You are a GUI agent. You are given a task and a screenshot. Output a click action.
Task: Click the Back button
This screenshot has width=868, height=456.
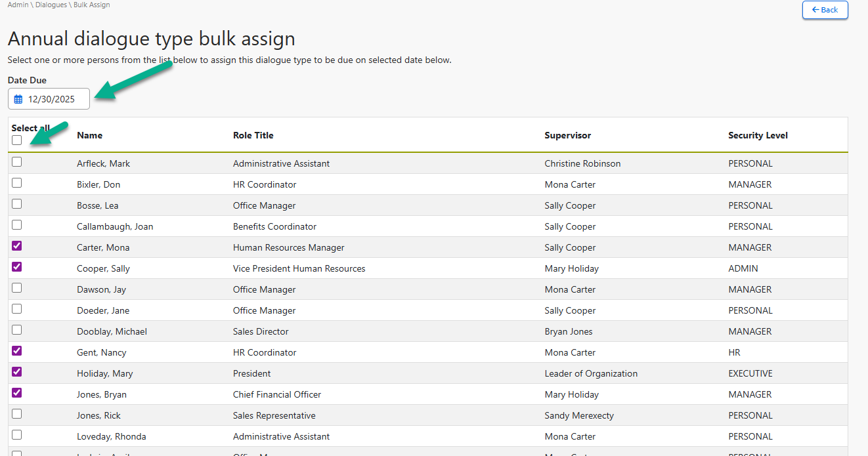[x=825, y=10]
